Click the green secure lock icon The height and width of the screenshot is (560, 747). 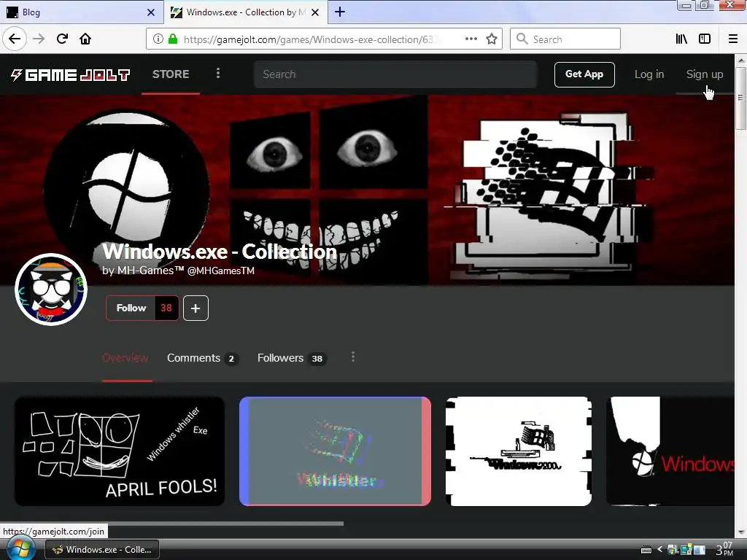click(x=173, y=39)
